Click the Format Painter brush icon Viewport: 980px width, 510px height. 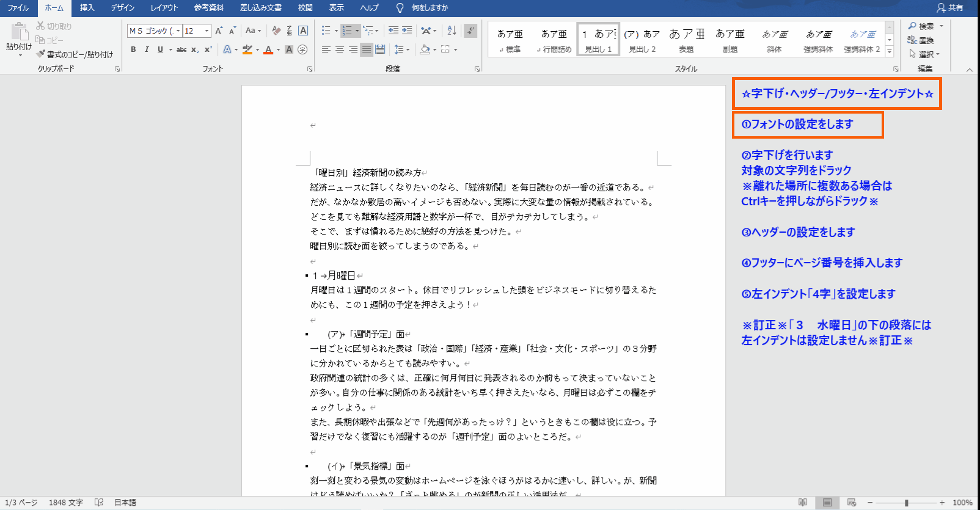(41, 54)
